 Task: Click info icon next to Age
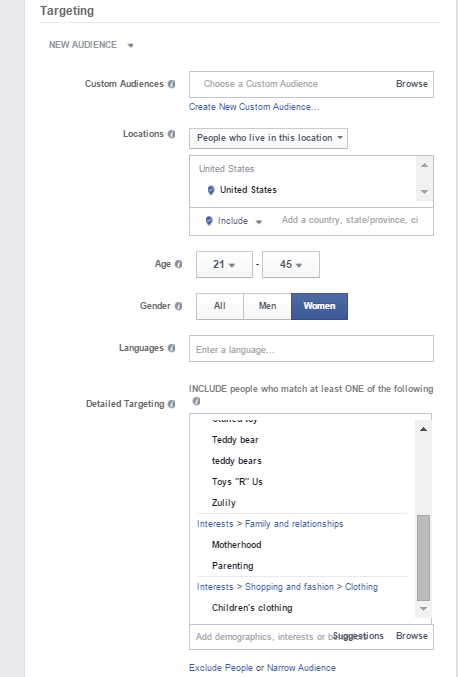pyautogui.click(x=178, y=264)
